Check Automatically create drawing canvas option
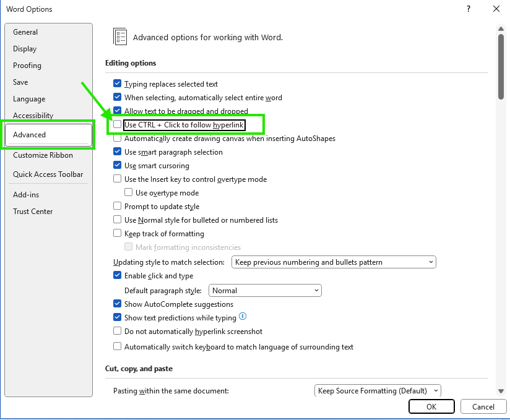 117,138
